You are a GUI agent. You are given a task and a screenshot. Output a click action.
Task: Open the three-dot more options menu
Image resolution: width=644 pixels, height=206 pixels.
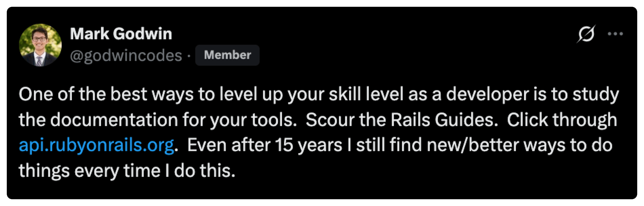[x=616, y=34]
